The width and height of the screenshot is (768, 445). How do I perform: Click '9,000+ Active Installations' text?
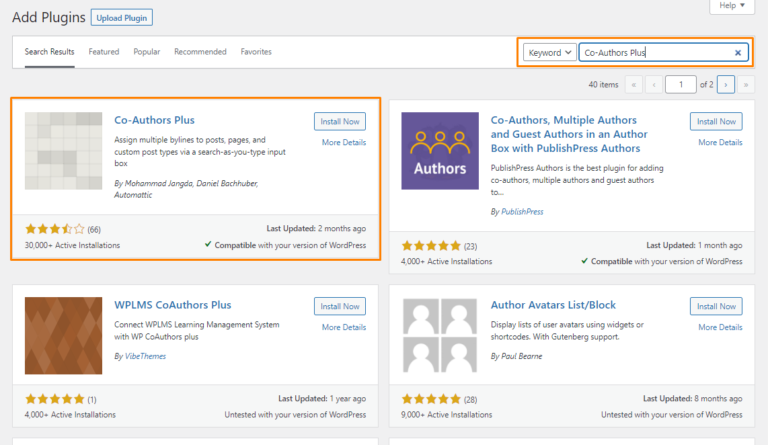click(447, 415)
